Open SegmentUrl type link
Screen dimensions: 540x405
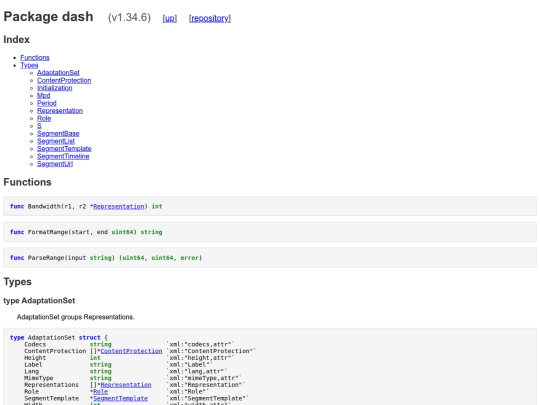(x=55, y=164)
